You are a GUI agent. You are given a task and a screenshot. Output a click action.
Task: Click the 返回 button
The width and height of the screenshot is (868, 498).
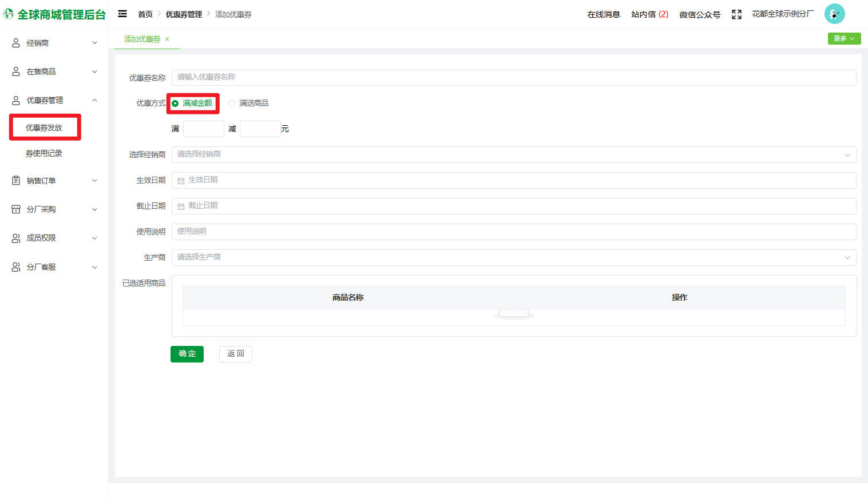(235, 354)
